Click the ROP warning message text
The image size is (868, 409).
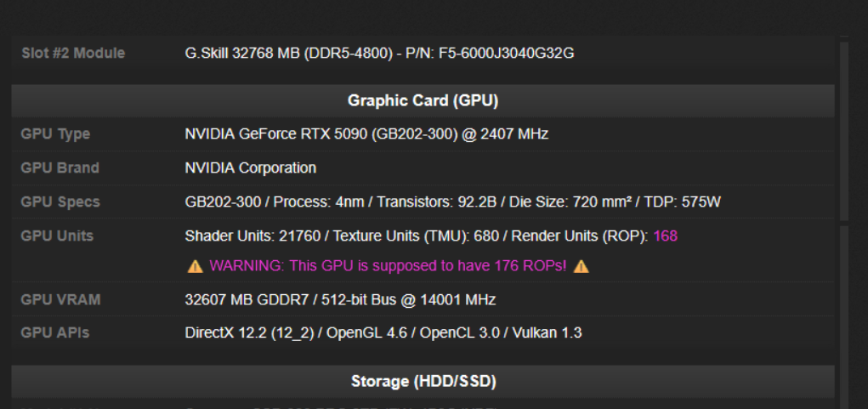[x=388, y=266]
